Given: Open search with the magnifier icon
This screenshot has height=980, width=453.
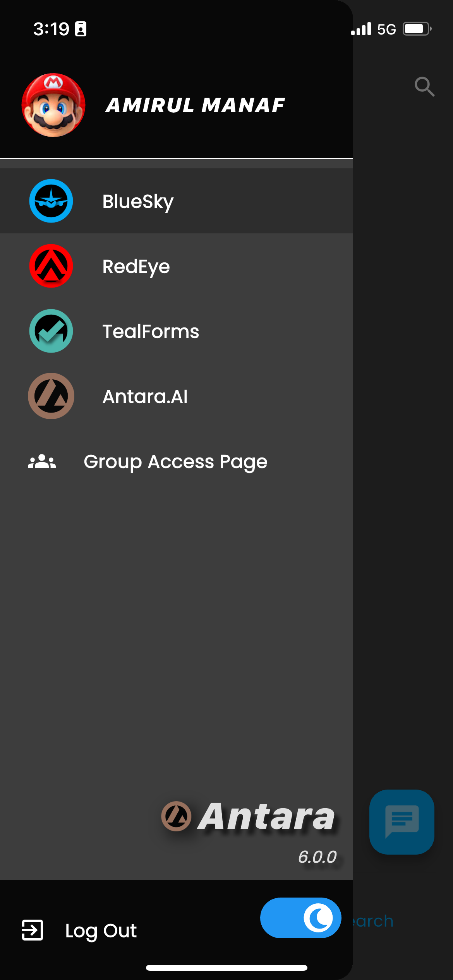Looking at the screenshot, I should pos(424,87).
